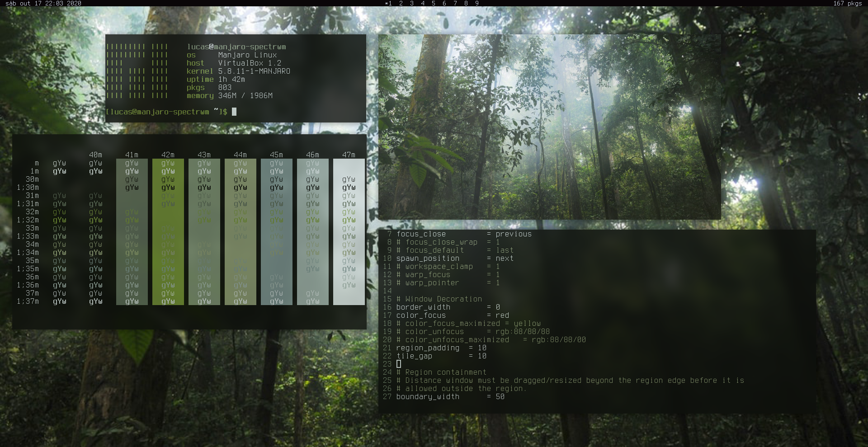Screen dimensions: 868x447
Task: Click 'boundary_width' on line 27
Action: 428,396
